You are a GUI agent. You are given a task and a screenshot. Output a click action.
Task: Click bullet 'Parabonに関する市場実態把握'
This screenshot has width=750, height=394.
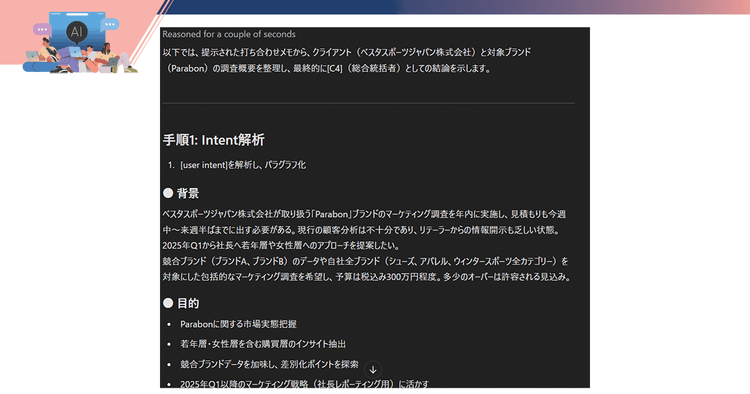click(x=238, y=324)
